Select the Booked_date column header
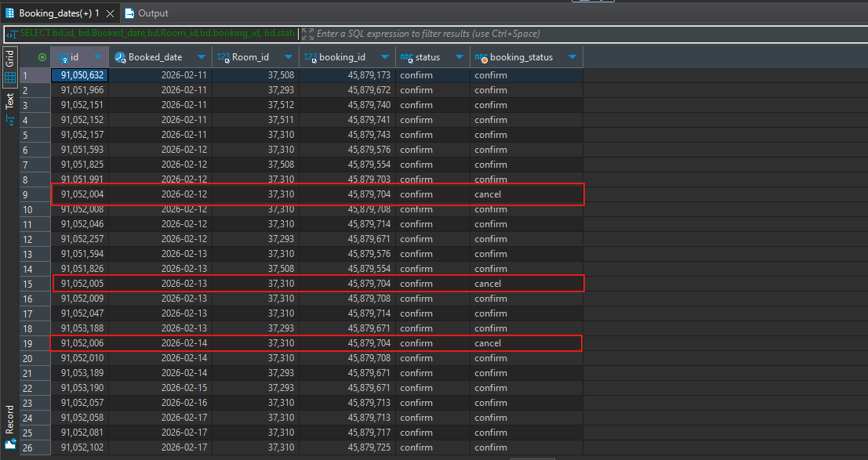 tap(161, 57)
